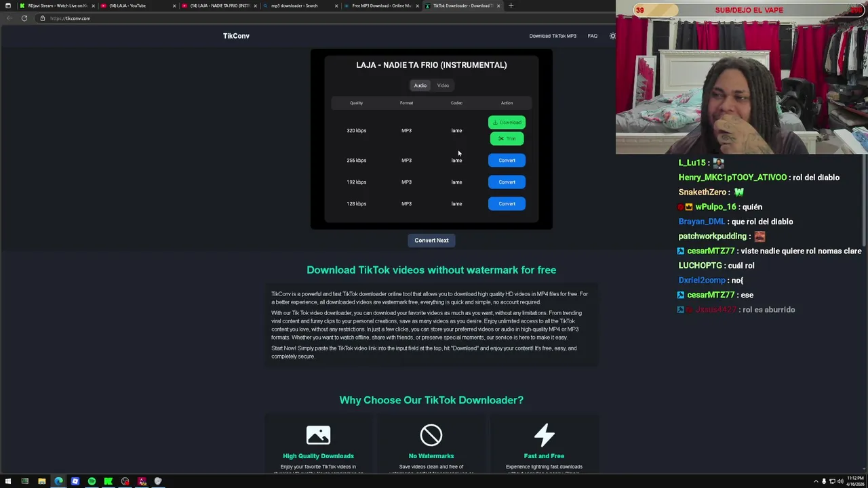Convert the 128 kbps MP3 option
This screenshot has width=868, height=488.
click(x=507, y=204)
